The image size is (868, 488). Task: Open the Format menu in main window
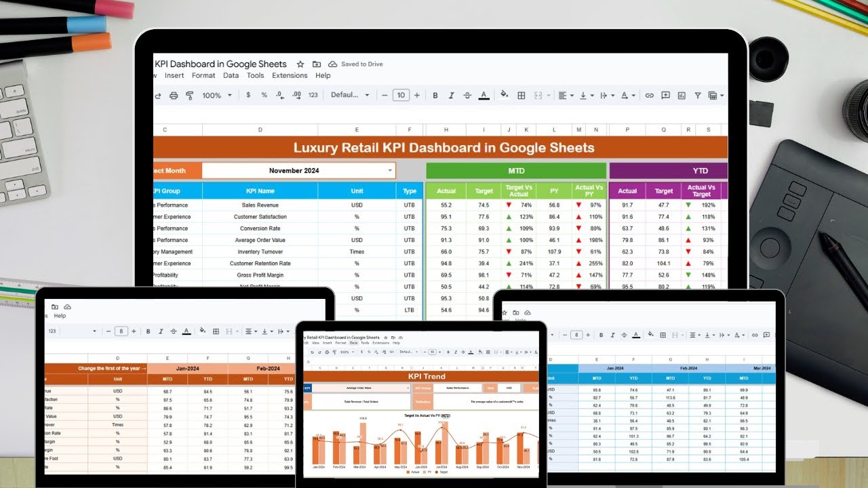pyautogui.click(x=203, y=76)
